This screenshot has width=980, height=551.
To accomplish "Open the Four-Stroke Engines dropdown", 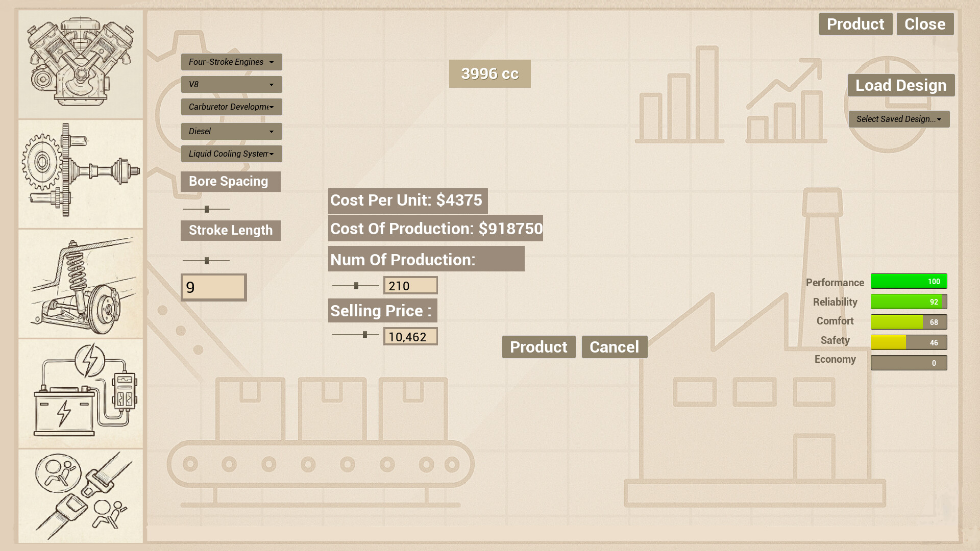I will tap(231, 62).
